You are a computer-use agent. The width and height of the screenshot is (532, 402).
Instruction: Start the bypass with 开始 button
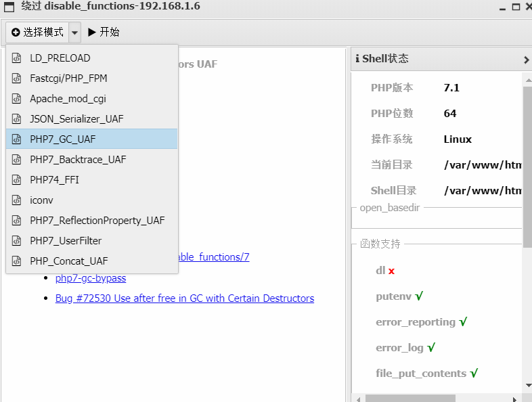click(104, 32)
